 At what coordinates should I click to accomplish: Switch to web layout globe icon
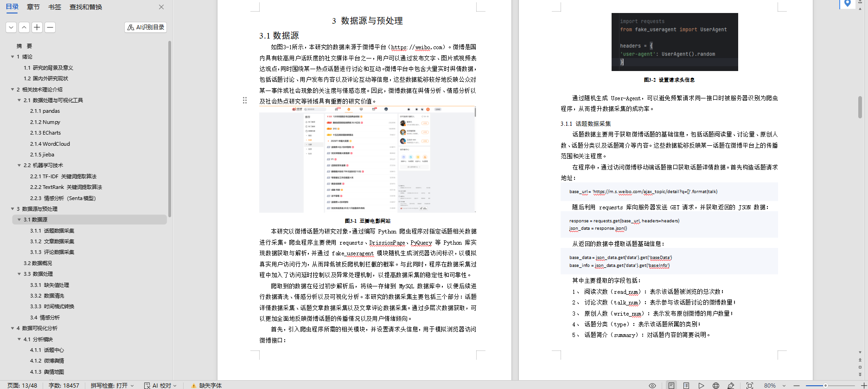click(716, 385)
